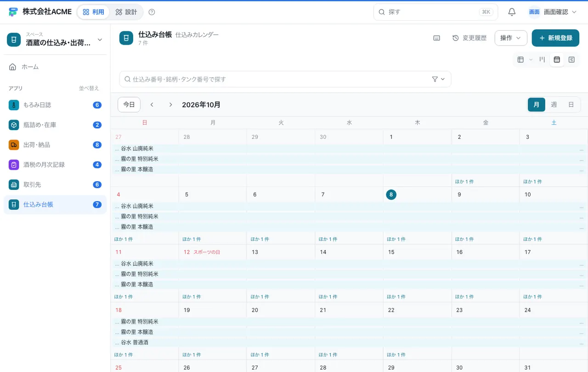This screenshot has height=372, width=588.
Task: Expand table view options chevron
Action: pos(531,59)
